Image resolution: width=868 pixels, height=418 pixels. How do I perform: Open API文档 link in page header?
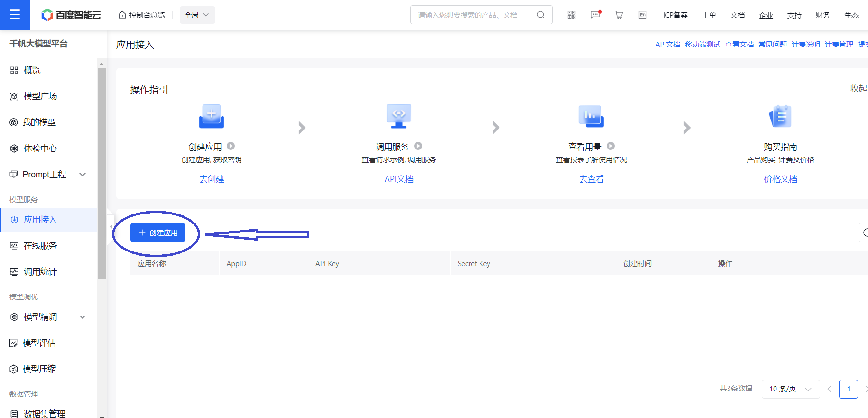668,45
